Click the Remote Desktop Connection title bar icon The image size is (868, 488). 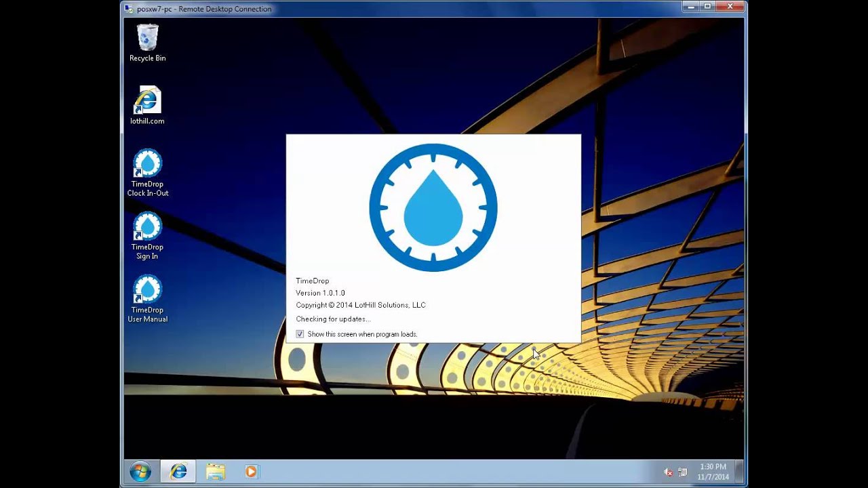(x=129, y=9)
